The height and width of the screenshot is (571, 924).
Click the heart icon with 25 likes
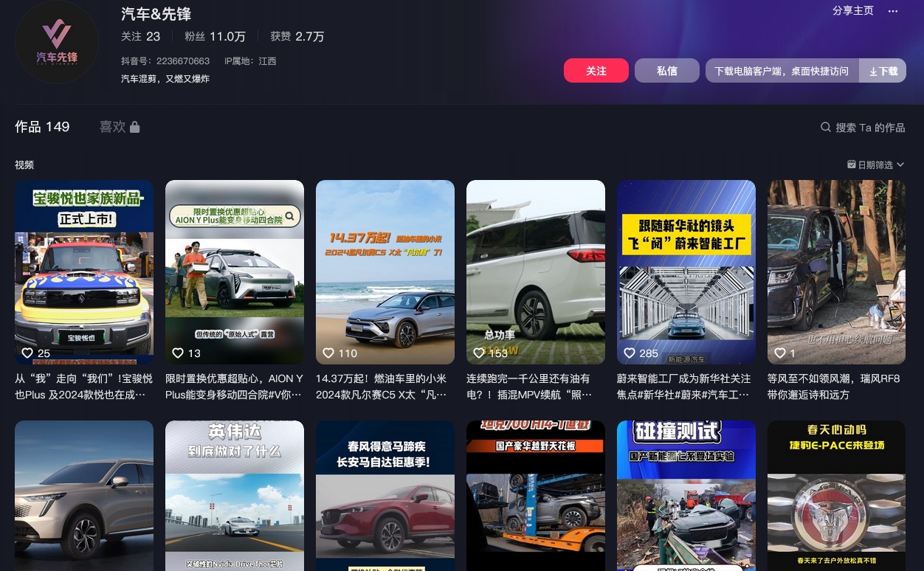(x=27, y=353)
